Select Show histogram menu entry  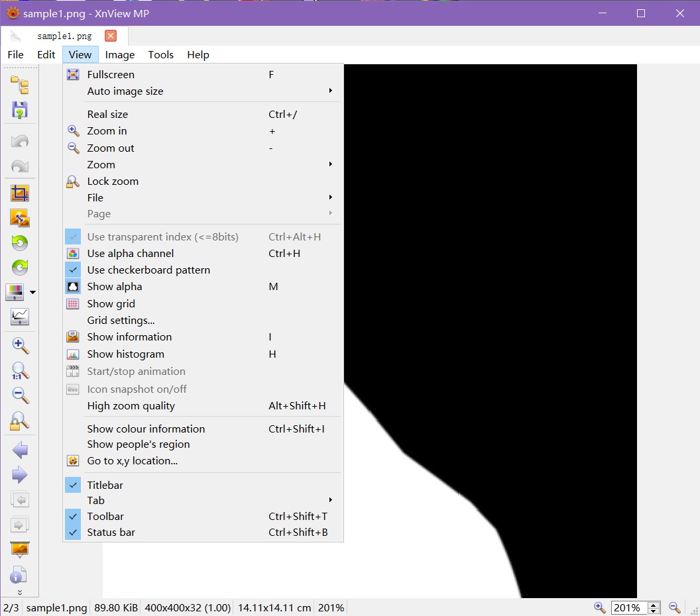pyautogui.click(x=203, y=354)
